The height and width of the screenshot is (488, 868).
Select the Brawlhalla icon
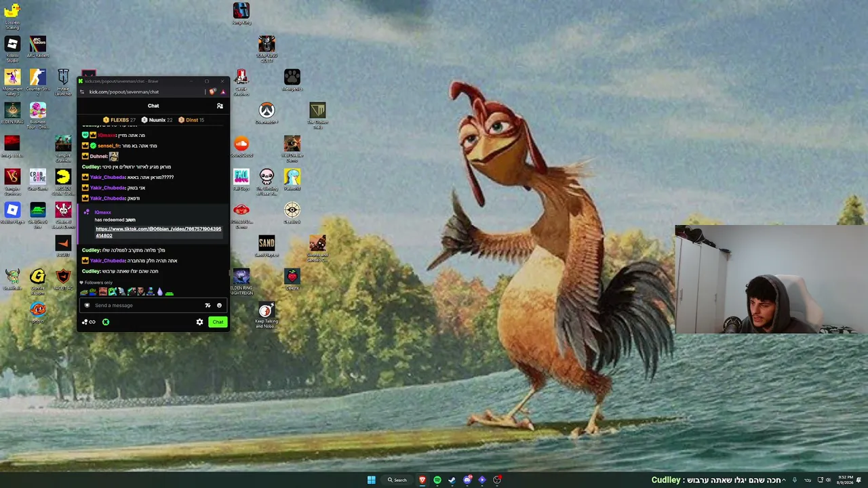[x=12, y=280]
